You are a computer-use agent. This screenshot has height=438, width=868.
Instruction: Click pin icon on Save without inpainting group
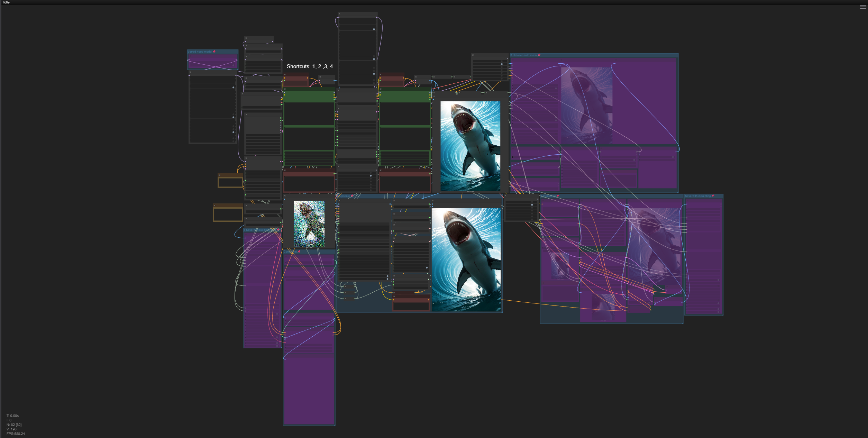click(278, 230)
